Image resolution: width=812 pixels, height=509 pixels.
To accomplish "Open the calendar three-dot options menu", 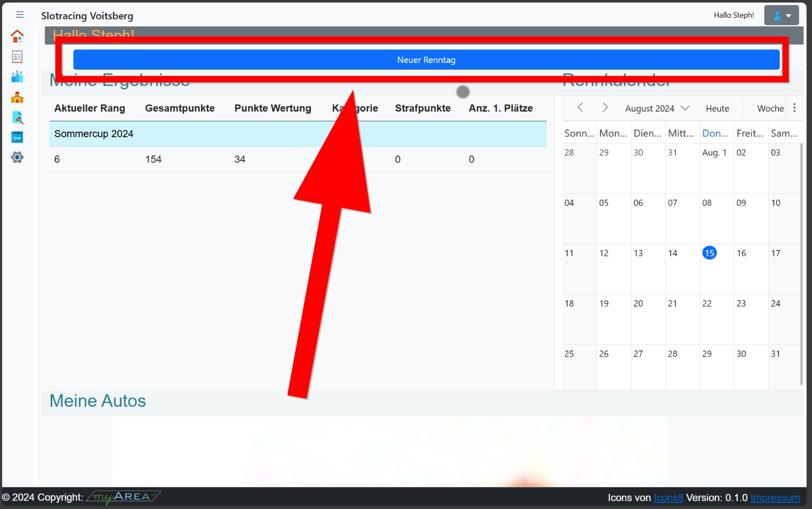I will tap(794, 108).
